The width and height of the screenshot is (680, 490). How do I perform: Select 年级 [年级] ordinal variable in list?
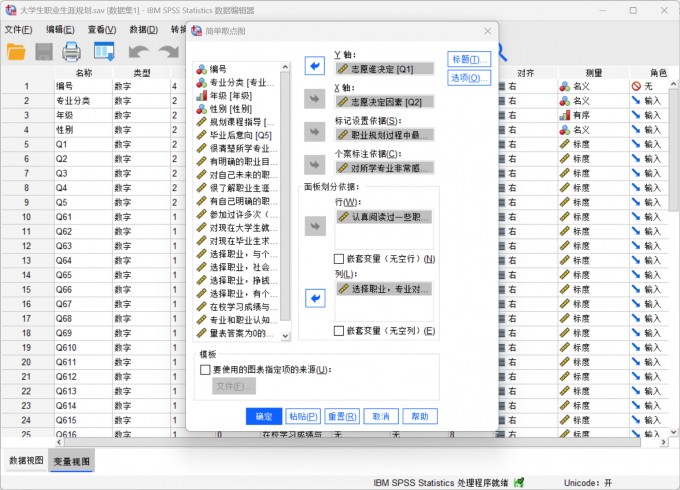tap(238, 95)
